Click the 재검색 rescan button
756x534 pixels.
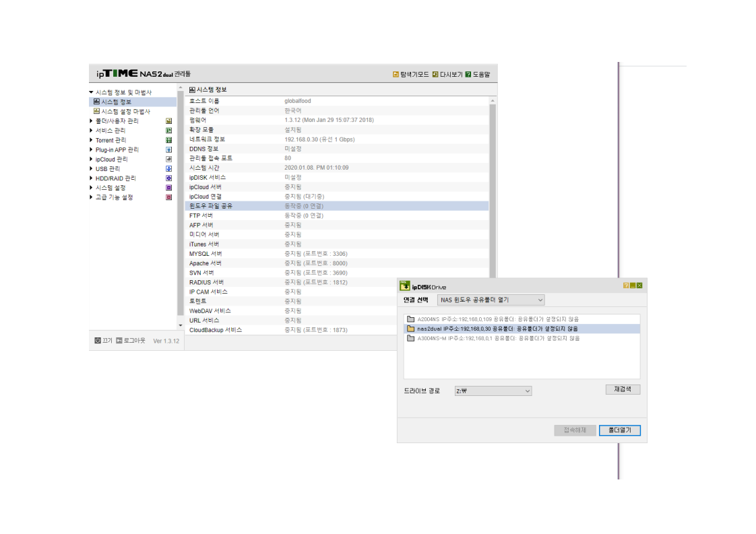pos(623,389)
